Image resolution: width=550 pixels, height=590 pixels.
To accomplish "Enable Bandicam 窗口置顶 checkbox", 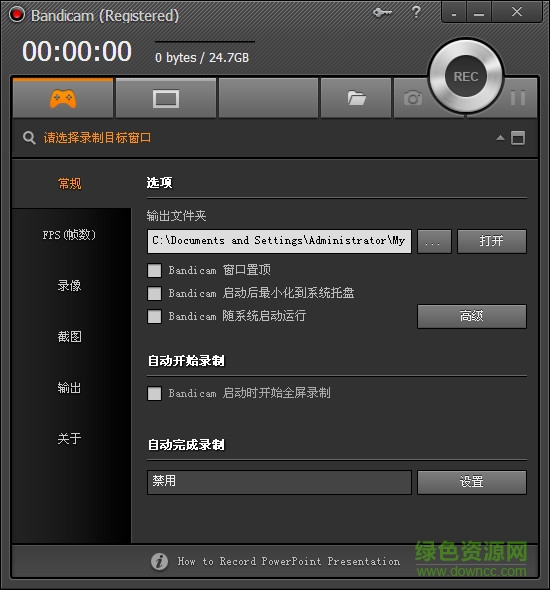I will (154, 270).
